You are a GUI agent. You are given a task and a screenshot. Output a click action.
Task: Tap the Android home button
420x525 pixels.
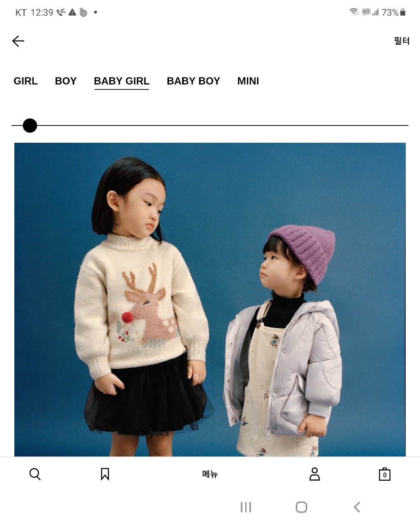point(301,507)
